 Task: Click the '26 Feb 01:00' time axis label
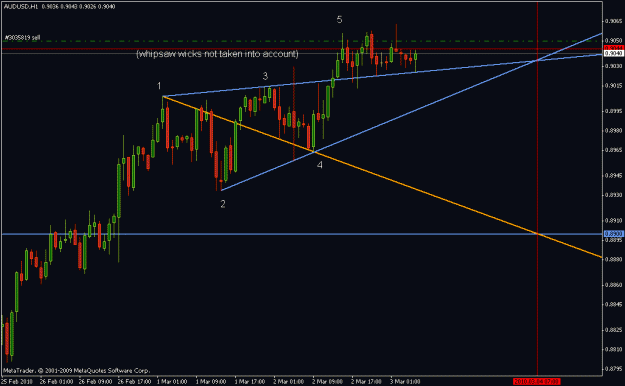click(x=57, y=382)
